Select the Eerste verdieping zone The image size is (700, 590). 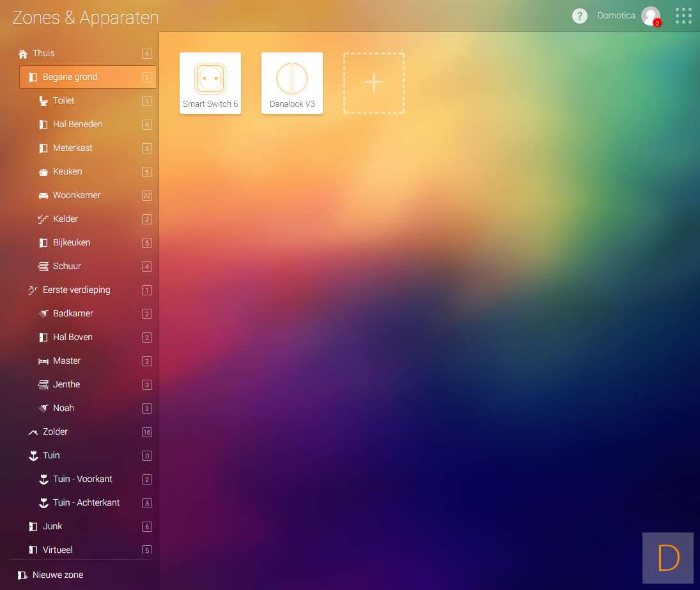tap(76, 290)
